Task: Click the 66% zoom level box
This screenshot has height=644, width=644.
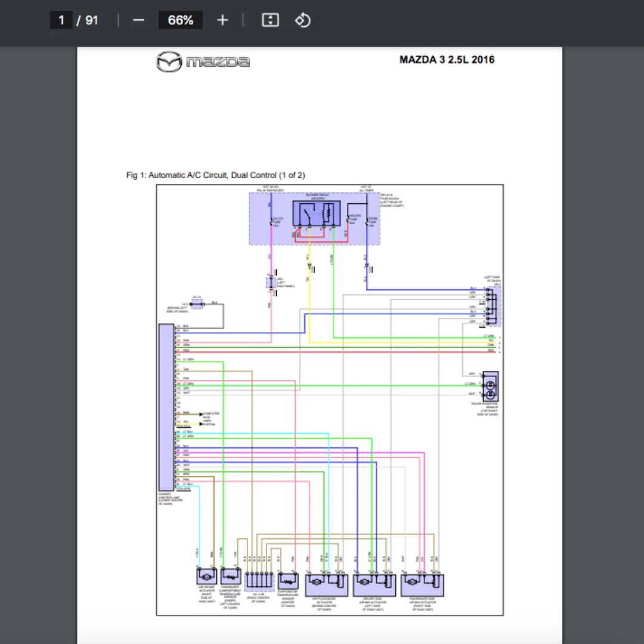Action: [180, 20]
